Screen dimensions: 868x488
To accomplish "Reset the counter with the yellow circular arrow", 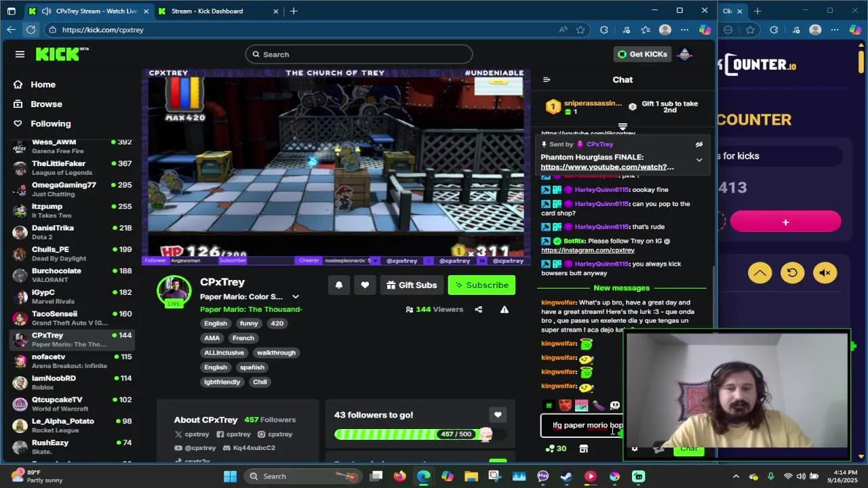I will click(792, 273).
